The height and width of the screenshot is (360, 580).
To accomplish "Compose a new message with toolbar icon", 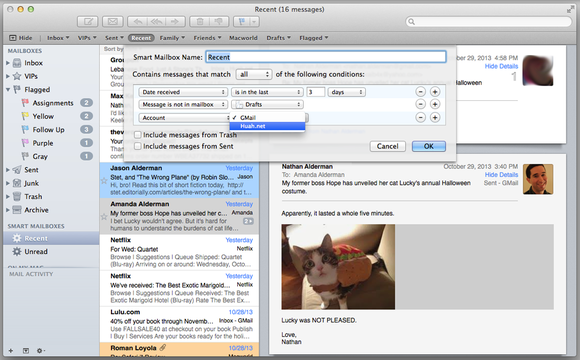I will coord(88,21).
